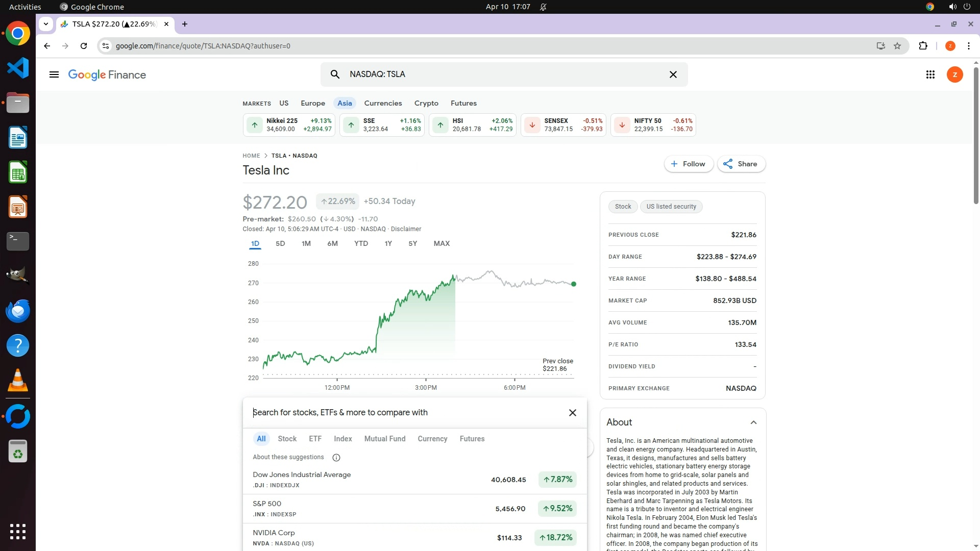This screenshot has height=551, width=980.
Task: Bookmark this page with the star icon
Action: [x=897, y=46]
